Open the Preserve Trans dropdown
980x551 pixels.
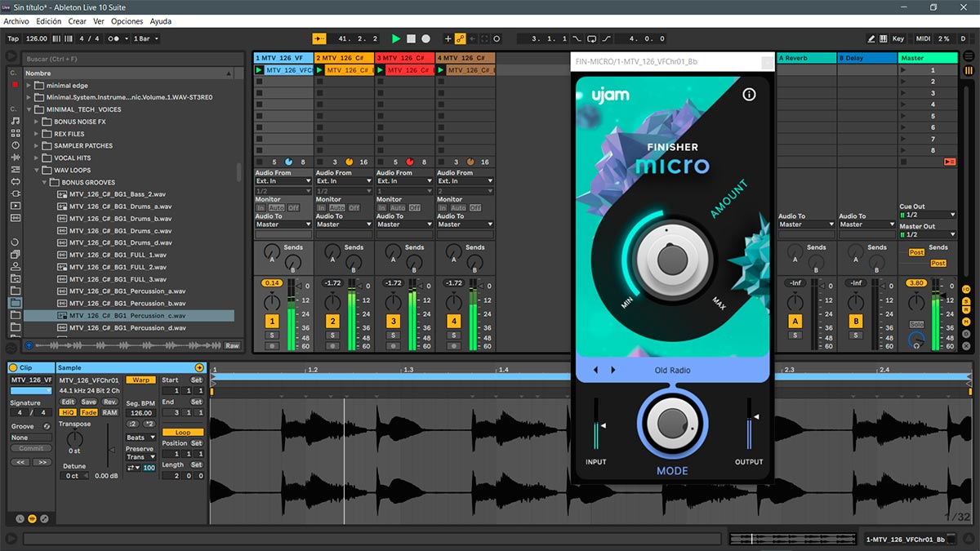[140, 457]
